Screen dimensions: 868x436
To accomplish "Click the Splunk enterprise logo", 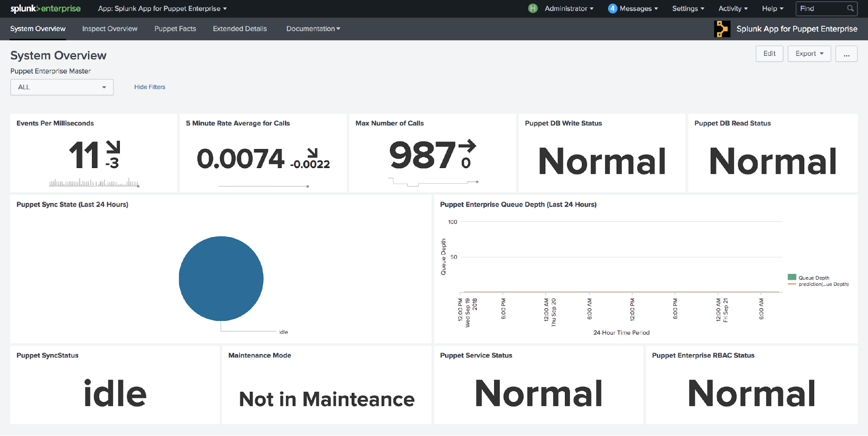I will (x=46, y=9).
